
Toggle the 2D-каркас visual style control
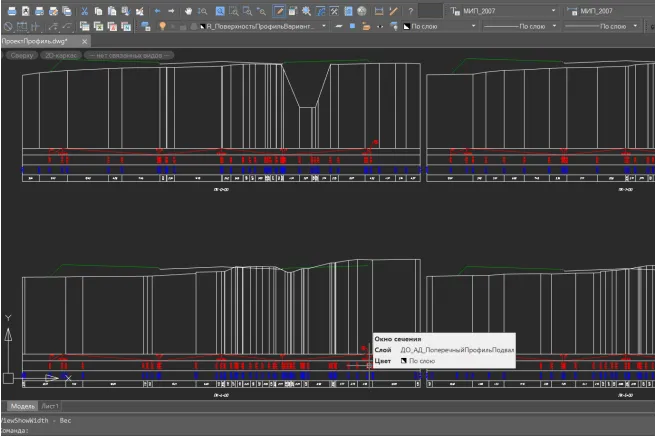pos(62,55)
